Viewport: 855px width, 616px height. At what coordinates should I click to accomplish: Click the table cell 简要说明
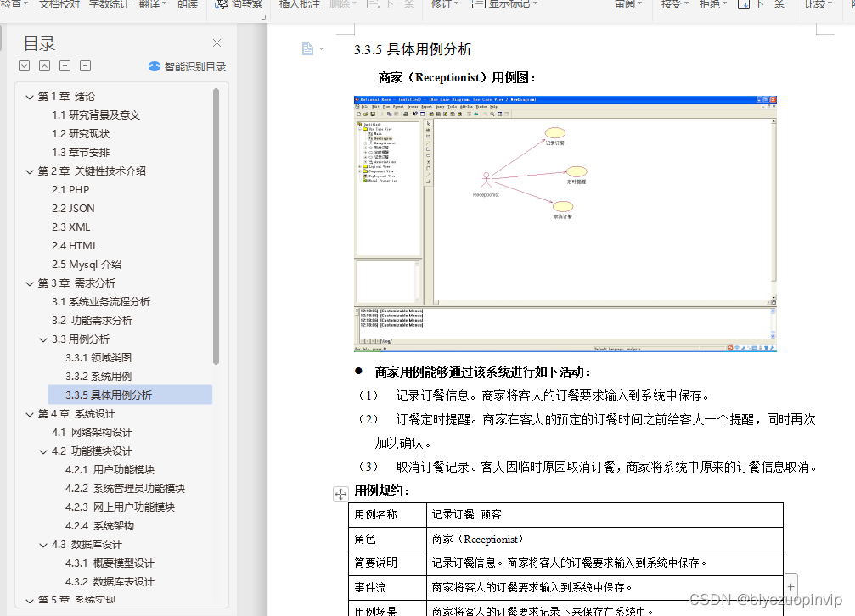388,563
